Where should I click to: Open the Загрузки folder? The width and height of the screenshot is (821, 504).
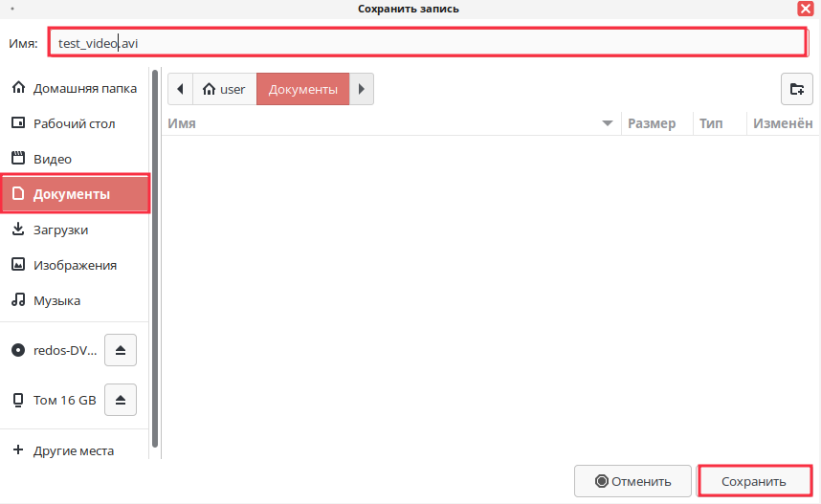coord(60,230)
